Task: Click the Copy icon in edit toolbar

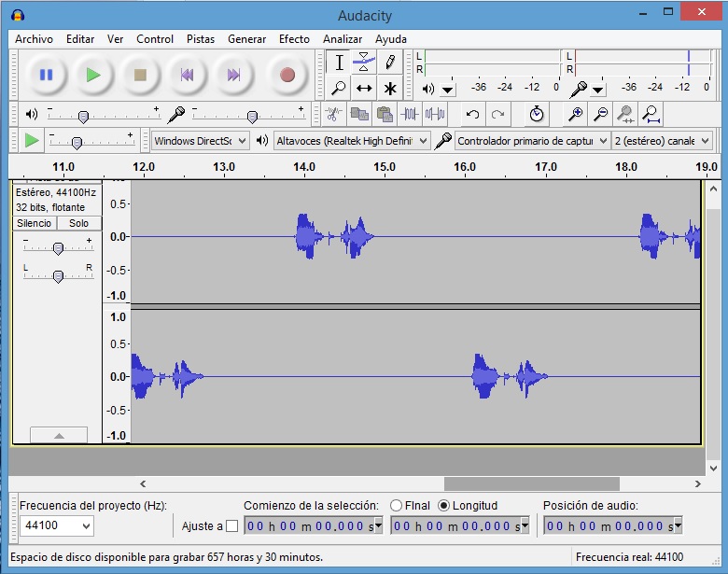Action: (x=359, y=114)
